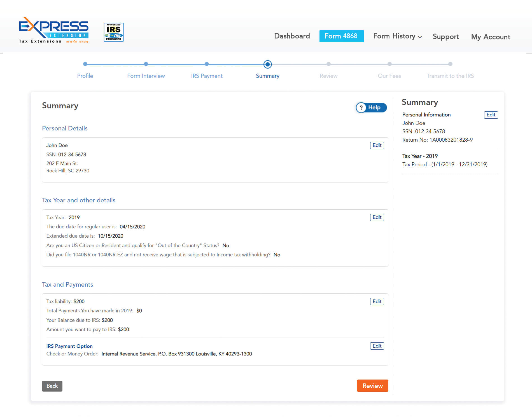The image size is (532, 419).
Task: Open the Dashboard menu item
Action: click(x=292, y=36)
